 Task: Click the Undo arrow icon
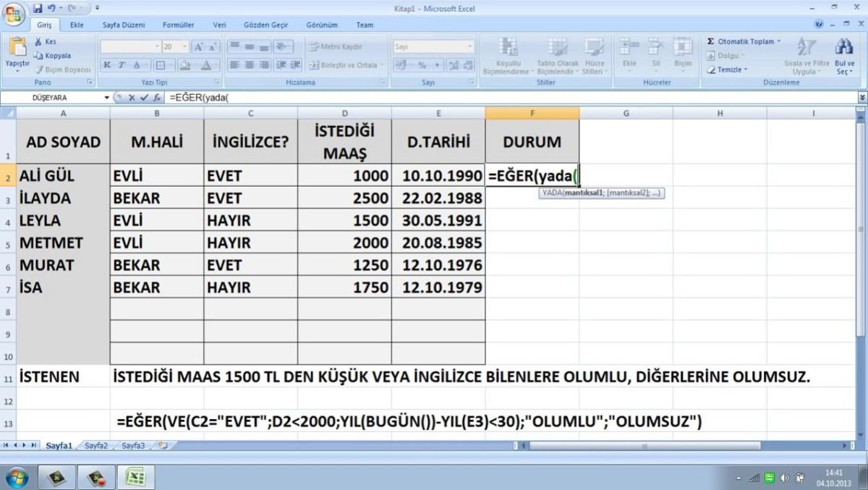[x=51, y=8]
